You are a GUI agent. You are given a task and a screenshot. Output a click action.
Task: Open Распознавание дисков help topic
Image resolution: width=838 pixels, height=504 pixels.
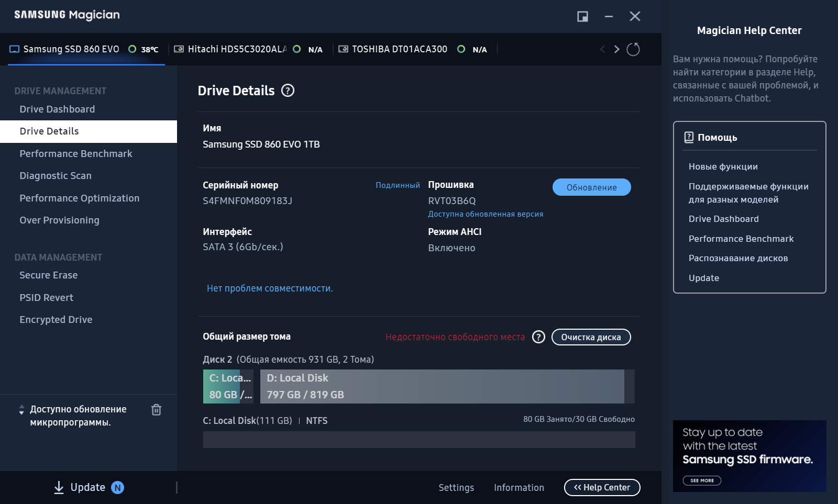pyautogui.click(x=738, y=259)
